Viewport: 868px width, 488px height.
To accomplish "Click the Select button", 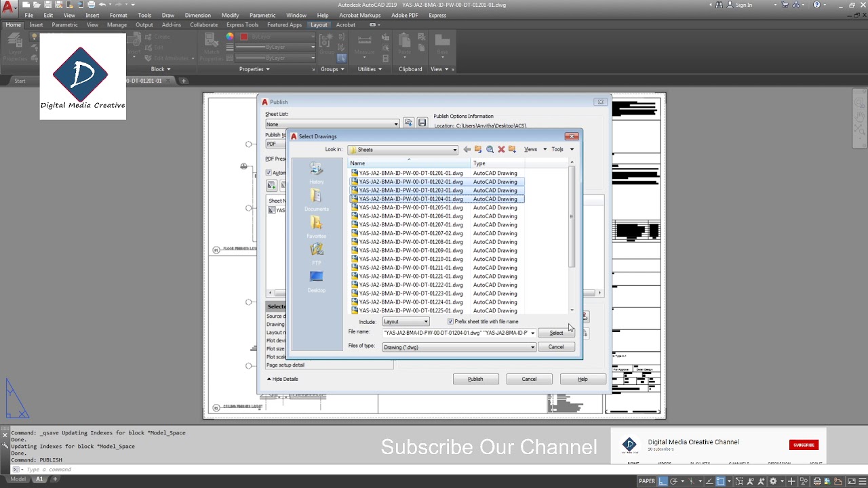I will [556, 333].
